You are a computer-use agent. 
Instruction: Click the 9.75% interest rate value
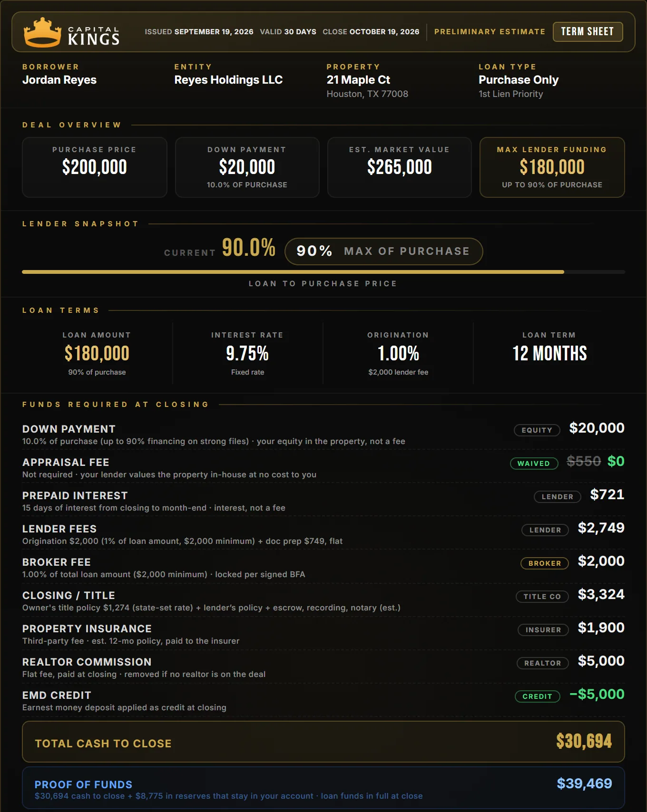click(x=247, y=354)
